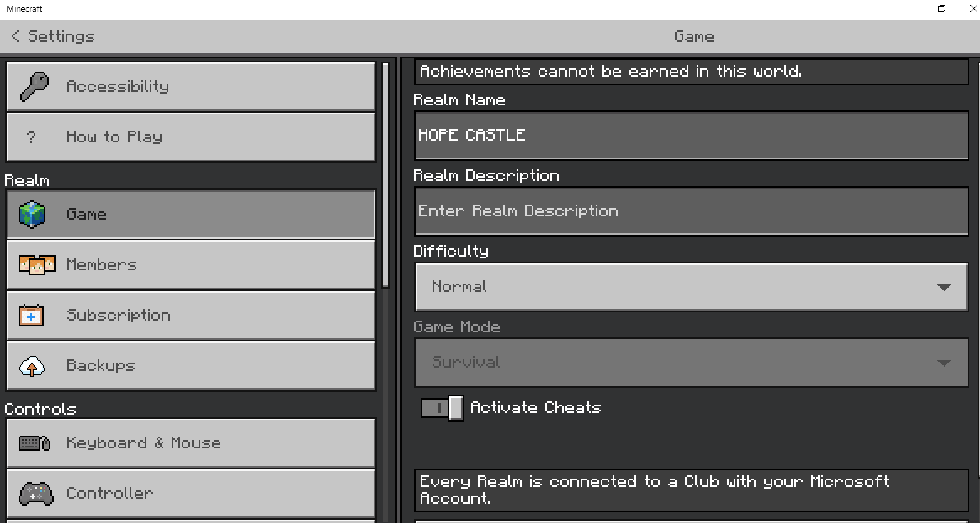980x523 pixels.
Task: Click the Realm Name label
Action: (459, 100)
